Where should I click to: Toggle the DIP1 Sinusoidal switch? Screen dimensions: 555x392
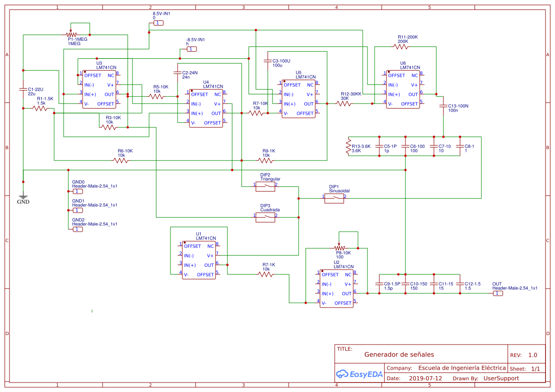click(334, 198)
